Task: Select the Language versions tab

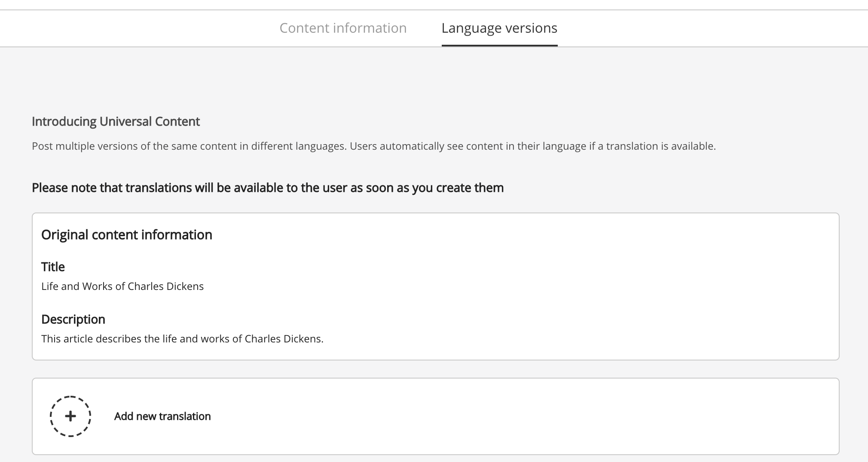Action: click(499, 28)
